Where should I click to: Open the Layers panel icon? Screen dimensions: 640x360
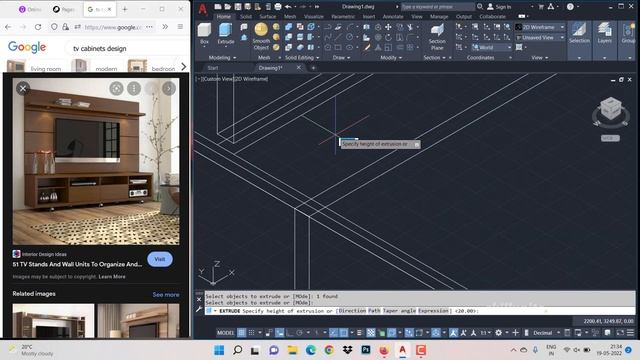coord(604,33)
